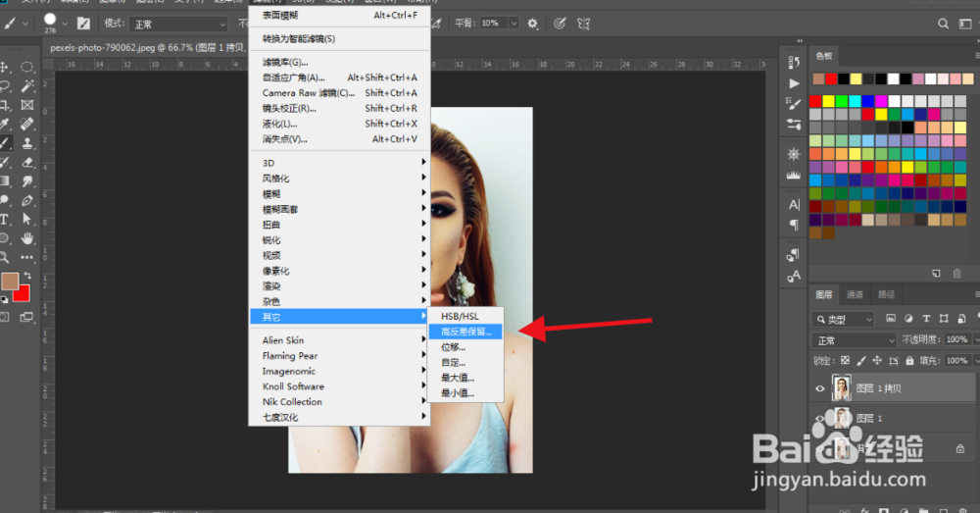Screen dimensions: 980x513
Task: Click the red background color swatch
Action: click(24, 294)
